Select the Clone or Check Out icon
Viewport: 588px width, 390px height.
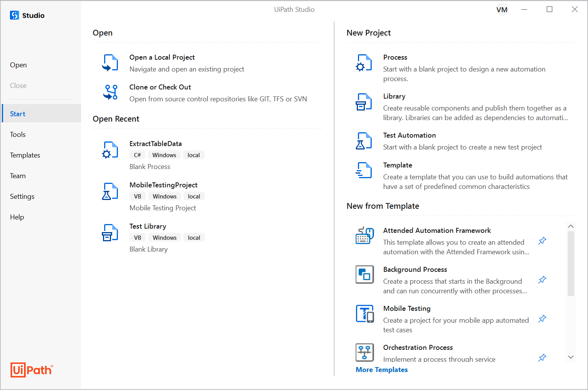tap(110, 92)
